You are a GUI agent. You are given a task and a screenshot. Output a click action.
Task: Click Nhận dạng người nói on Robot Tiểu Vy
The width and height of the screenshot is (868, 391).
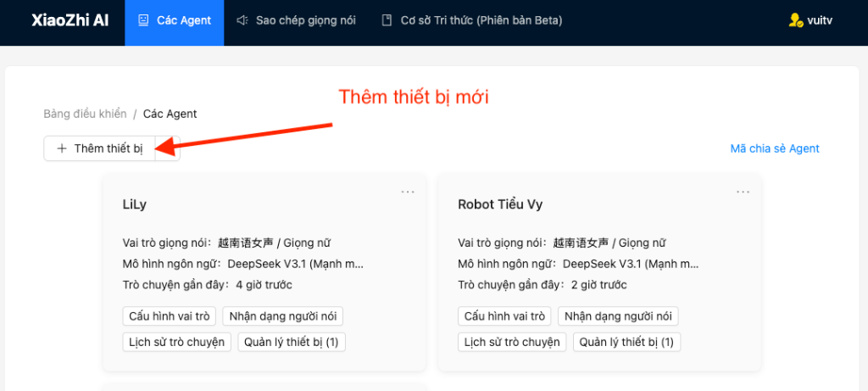pyautogui.click(x=618, y=316)
